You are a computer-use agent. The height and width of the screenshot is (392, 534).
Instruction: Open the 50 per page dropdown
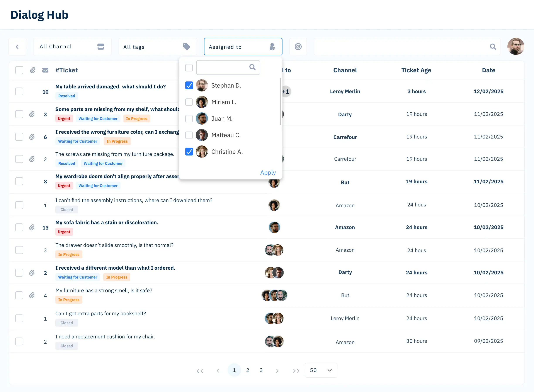coord(321,370)
